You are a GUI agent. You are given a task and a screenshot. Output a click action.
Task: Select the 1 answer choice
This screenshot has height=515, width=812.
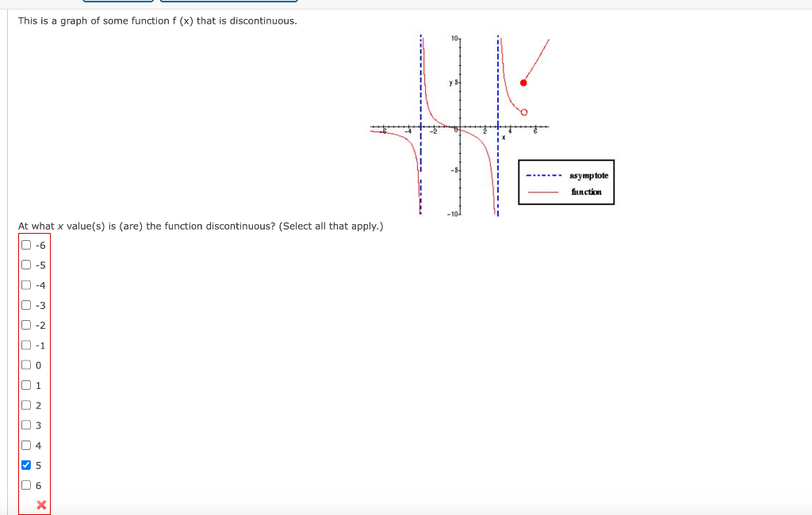pyautogui.click(x=25, y=385)
